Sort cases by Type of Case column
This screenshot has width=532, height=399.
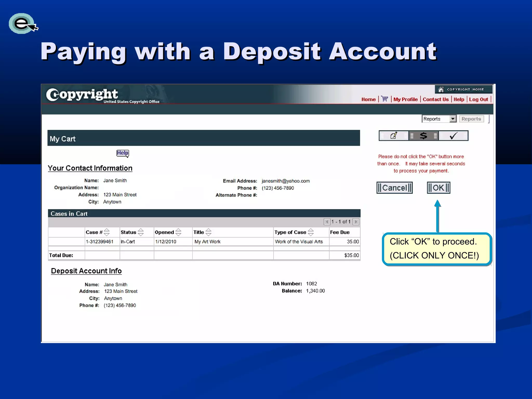coord(311,232)
